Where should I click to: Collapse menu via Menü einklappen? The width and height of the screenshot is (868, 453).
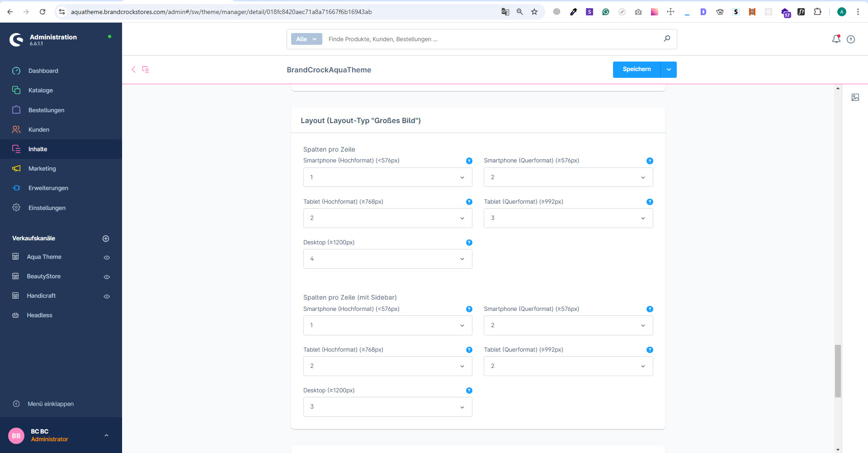50,404
